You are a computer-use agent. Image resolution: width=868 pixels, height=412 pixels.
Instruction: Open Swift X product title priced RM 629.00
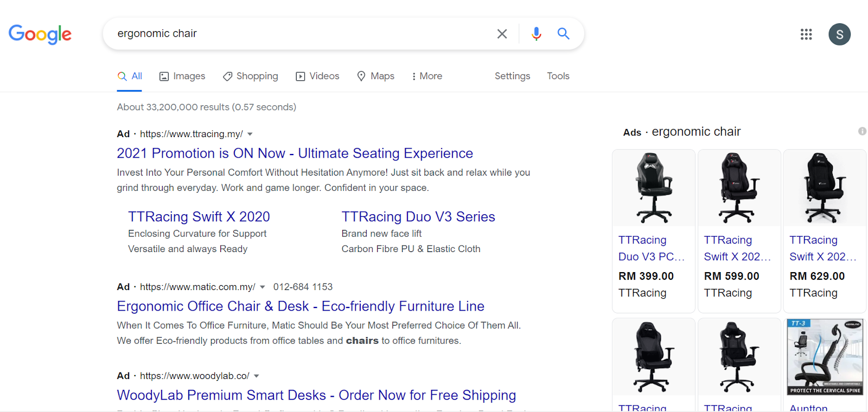(x=823, y=248)
